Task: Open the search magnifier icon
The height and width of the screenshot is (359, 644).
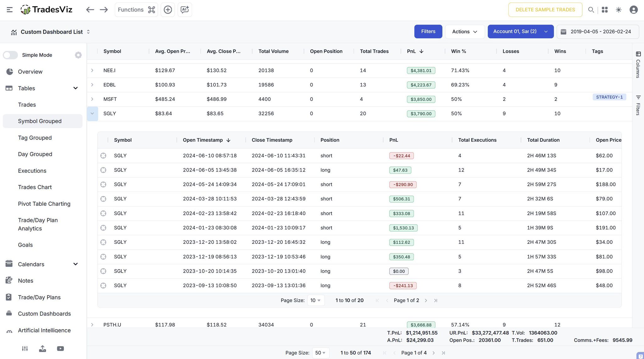Action: pyautogui.click(x=591, y=10)
